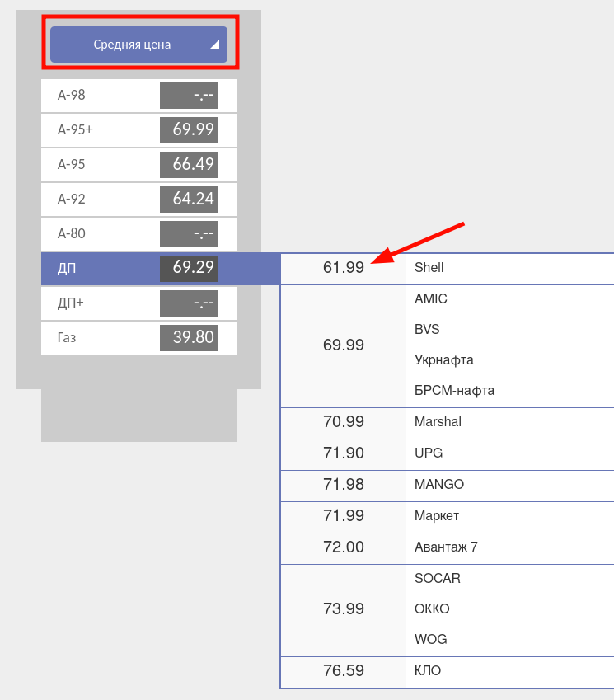Screen dimensions: 614x700
Task: Open the Средняя цена dropdown
Action: click(x=132, y=45)
